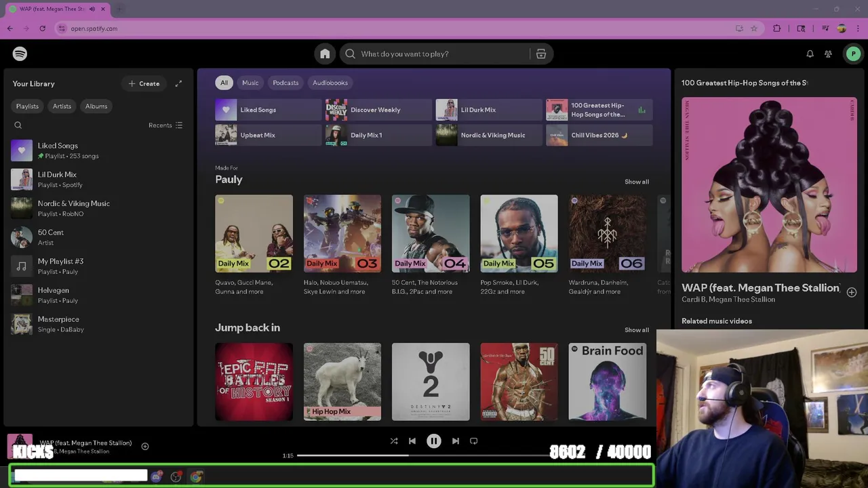Open Recents sort dropdown in library

165,125
